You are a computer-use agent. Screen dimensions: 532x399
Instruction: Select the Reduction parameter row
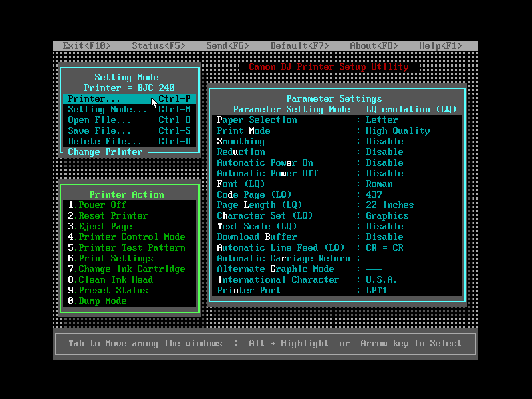[x=337, y=152]
